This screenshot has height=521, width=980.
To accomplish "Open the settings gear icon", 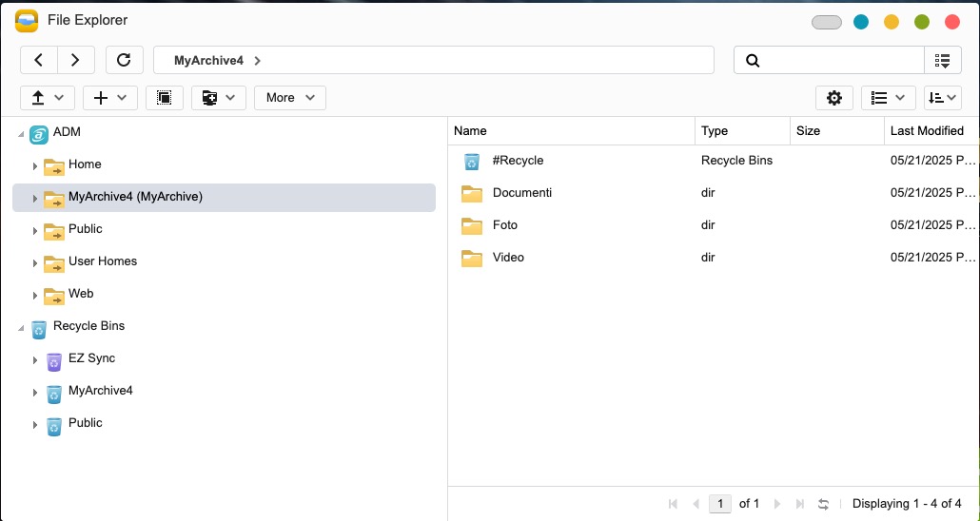I will [834, 98].
